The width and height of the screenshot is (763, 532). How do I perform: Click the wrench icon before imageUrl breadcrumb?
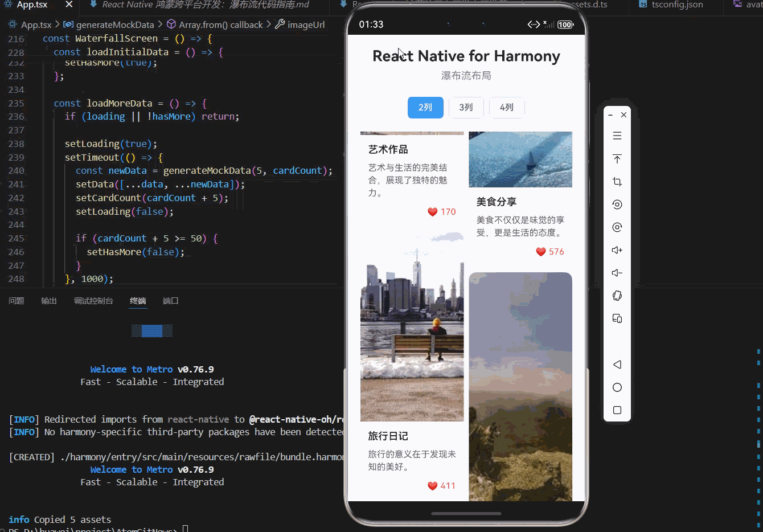pos(280,24)
